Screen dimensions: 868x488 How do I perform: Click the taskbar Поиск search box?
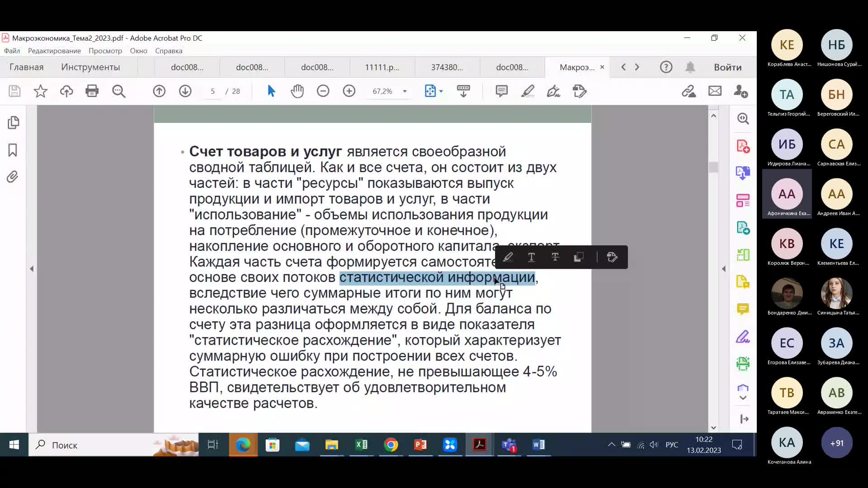point(114,445)
